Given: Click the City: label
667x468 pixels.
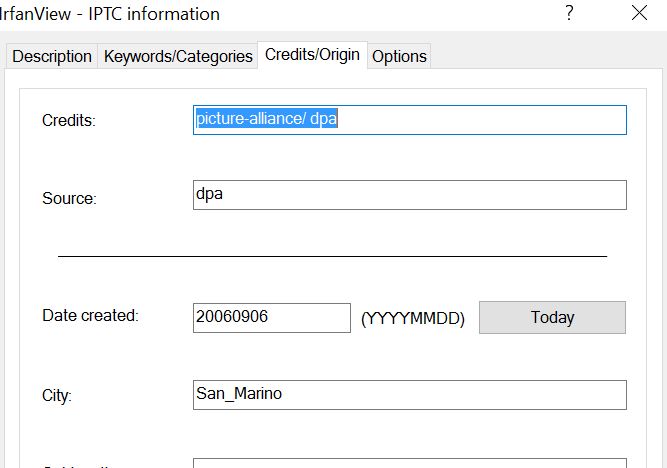Looking at the screenshot, I should pyautogui.click(x=57, y=396).
